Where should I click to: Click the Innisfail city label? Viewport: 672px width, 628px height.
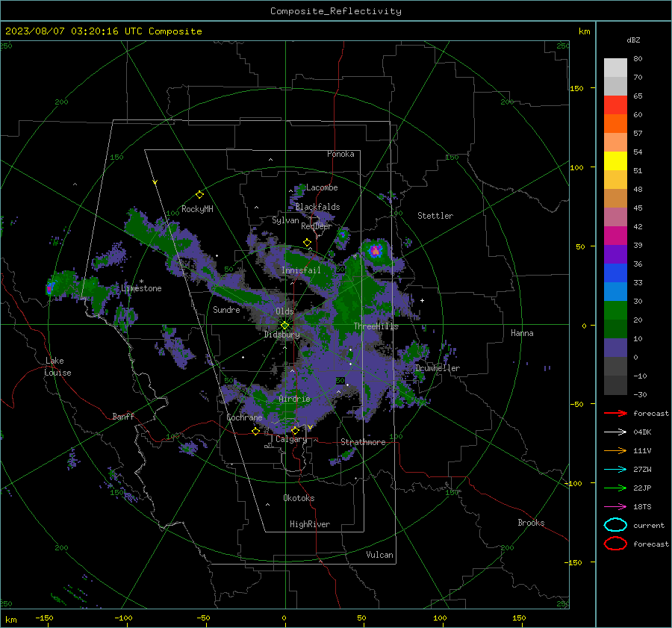301,270
